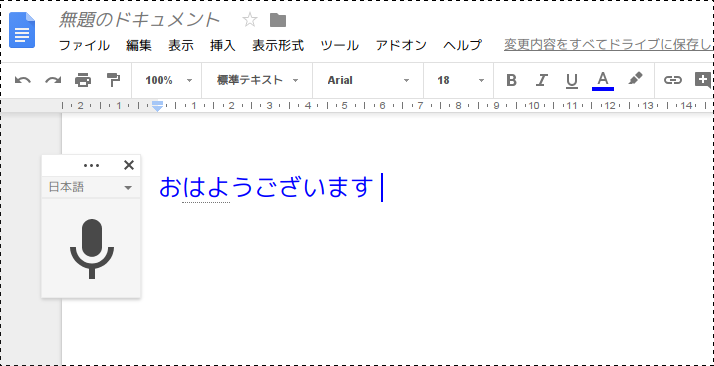Open the 100% zoom dropdown
The height and width of the screenshot is (366, 714).
point(168,81)
